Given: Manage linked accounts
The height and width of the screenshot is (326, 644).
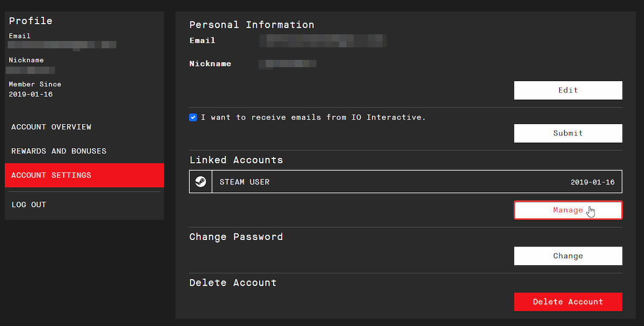Looking at the screenshot, I should 568,210.
